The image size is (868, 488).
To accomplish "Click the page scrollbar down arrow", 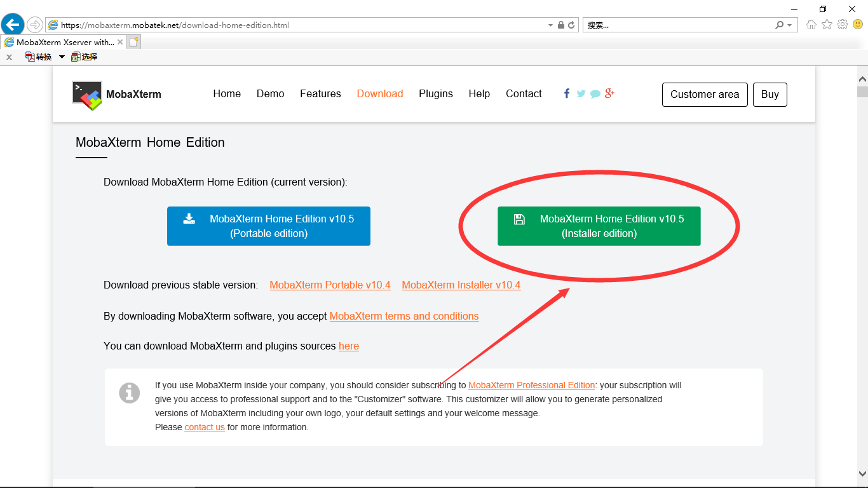I will pyautogui.click(x=862, y=473).
